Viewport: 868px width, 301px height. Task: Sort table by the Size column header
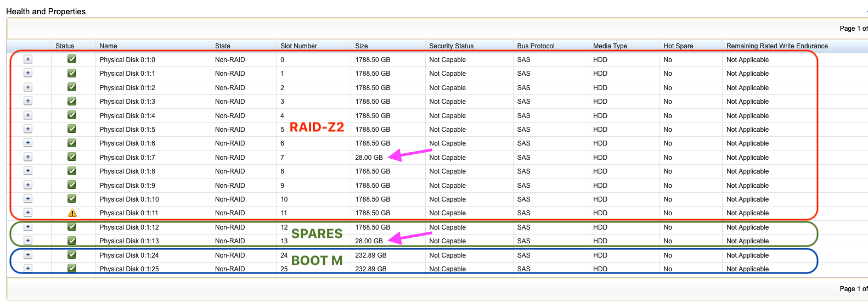tap(361, 46)
